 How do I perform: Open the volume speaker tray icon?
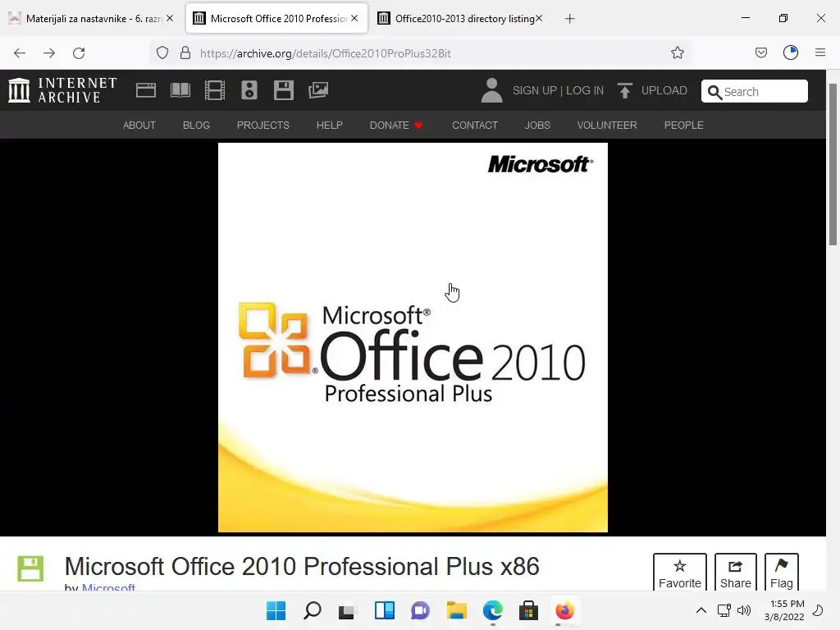744,610
